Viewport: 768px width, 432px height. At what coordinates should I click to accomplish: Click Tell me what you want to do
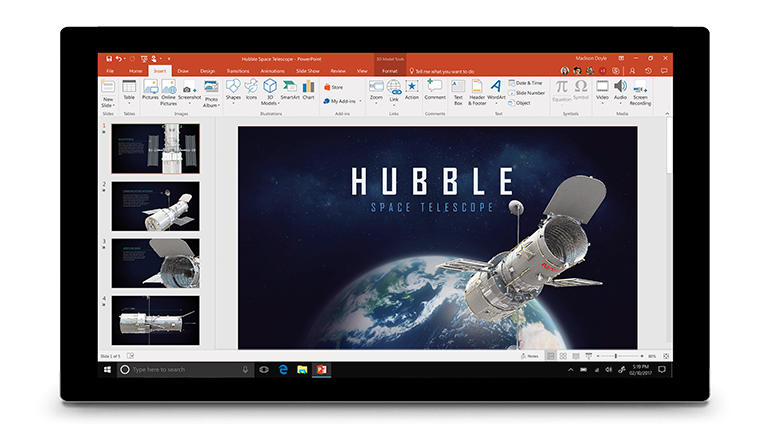pyautogui.click(x=442, y=72)
